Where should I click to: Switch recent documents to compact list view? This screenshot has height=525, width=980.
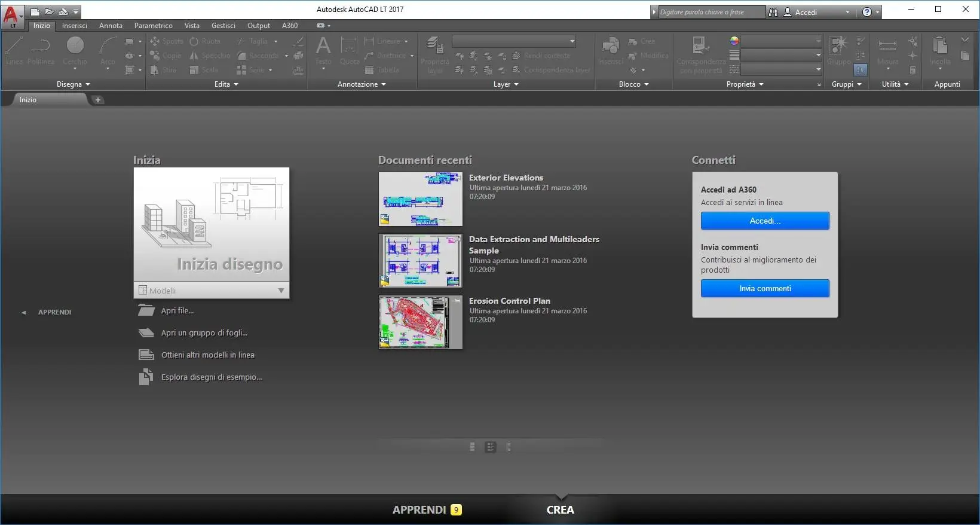point(473,447)
